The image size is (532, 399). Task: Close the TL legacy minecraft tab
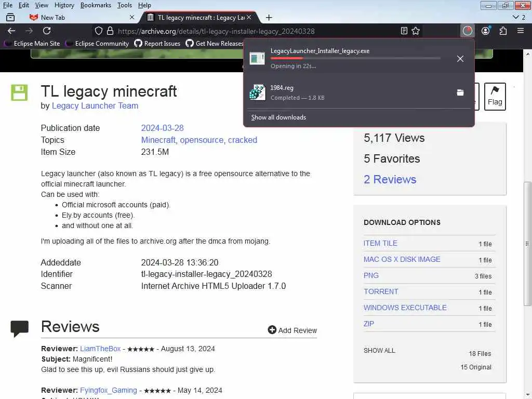[249, 17]
